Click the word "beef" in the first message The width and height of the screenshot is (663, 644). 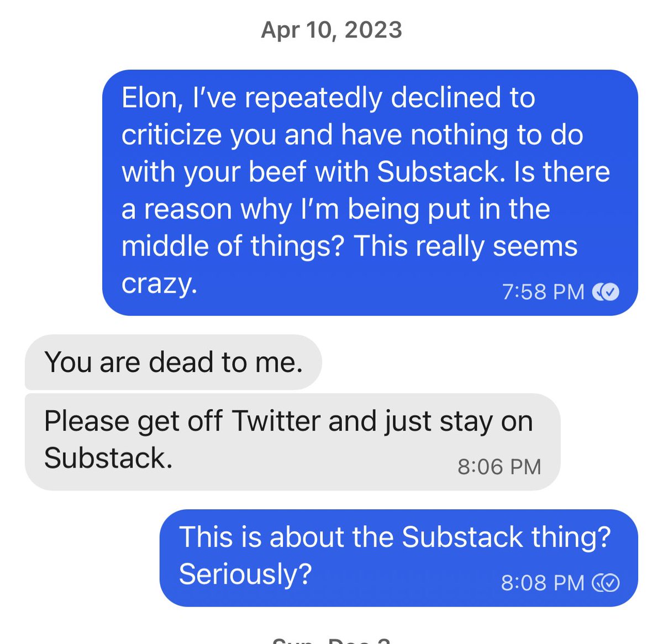point(277,172)
